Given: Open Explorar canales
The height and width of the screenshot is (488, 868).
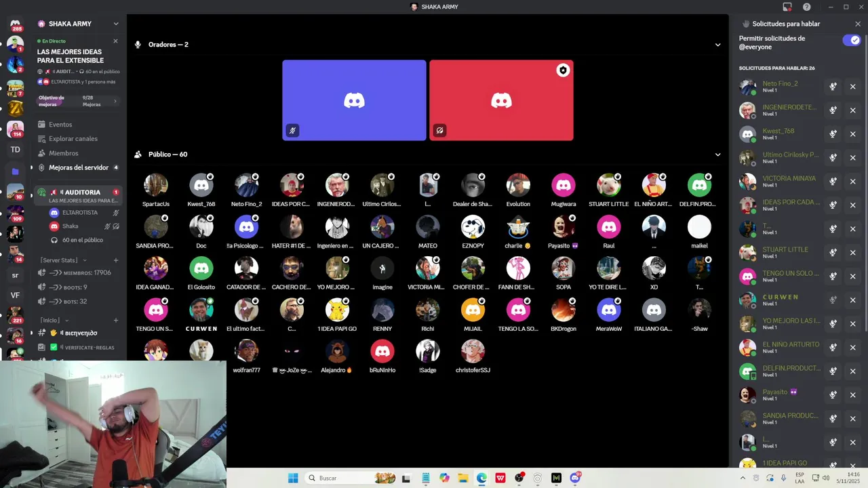Looking at the screenshot, I should pyautogui.click(x=78, y=139).
